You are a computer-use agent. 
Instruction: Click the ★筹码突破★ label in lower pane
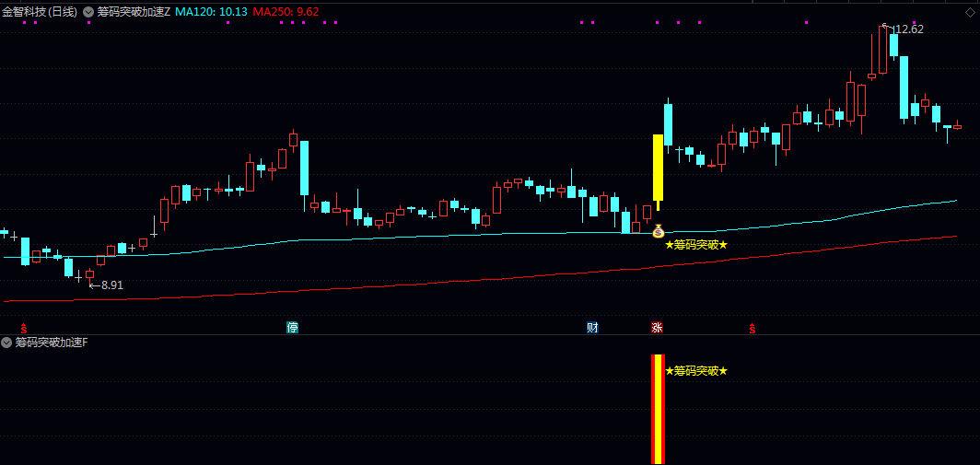pyautogui.click(x=696, y=371)
